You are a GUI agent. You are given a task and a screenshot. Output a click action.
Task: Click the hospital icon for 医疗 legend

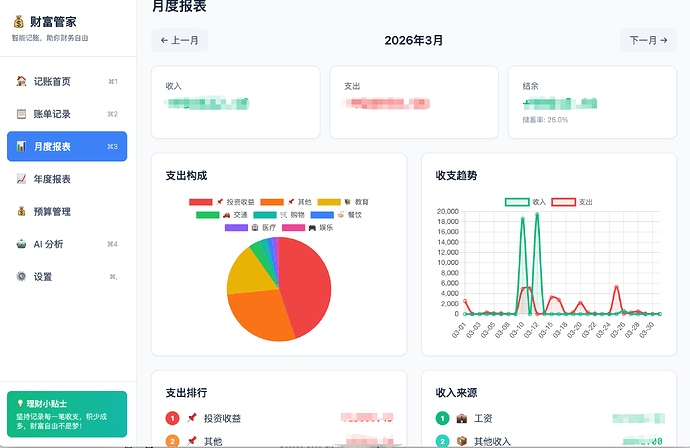pos(255,228)
